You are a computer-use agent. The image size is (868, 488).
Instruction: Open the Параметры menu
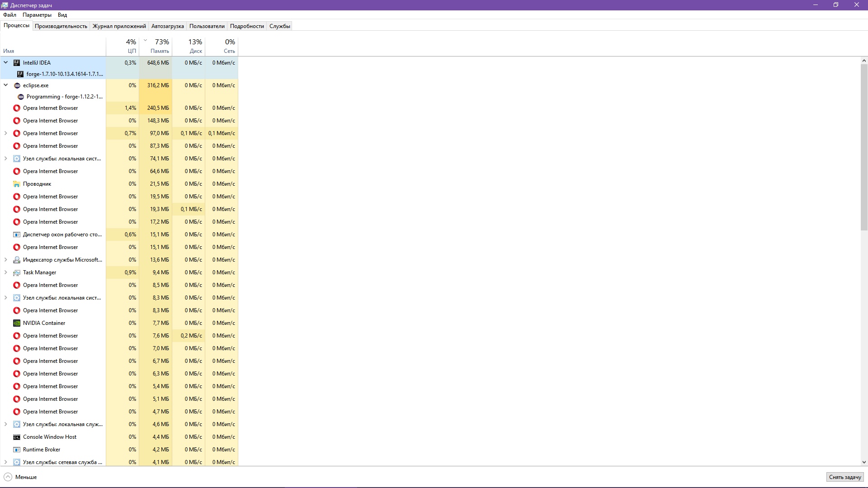(x=37, y=15)
